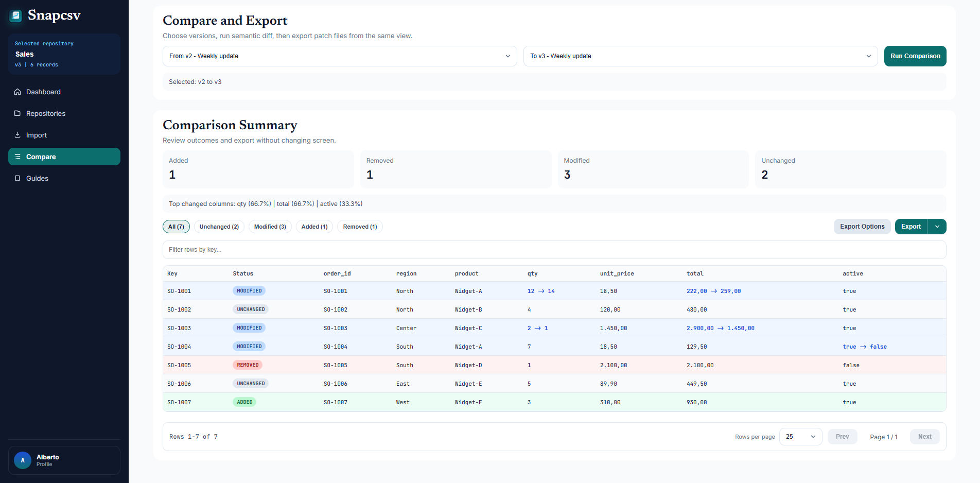Click the active column header

[x=853, y=273]
